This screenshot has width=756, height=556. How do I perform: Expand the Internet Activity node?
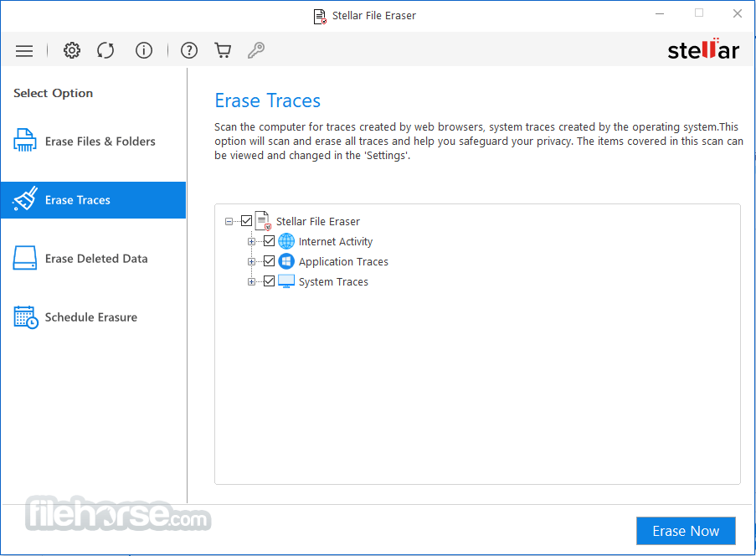[251, 242]
